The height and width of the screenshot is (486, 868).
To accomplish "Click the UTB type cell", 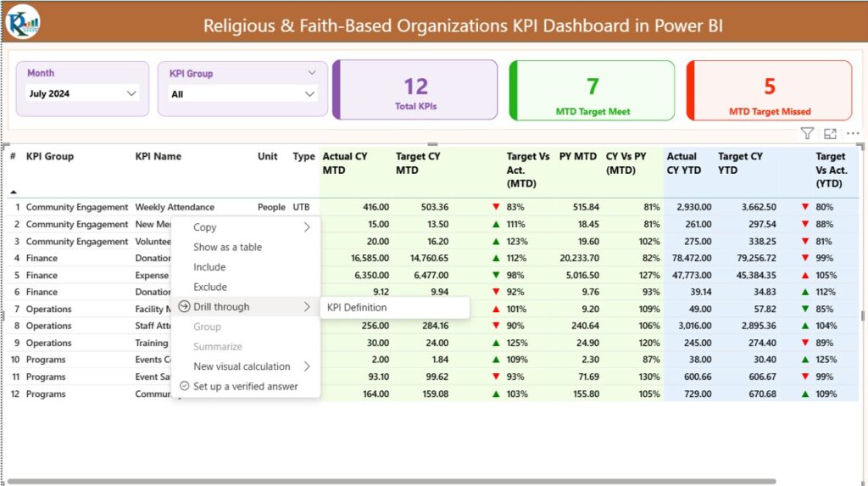I will tap(301, 207).
